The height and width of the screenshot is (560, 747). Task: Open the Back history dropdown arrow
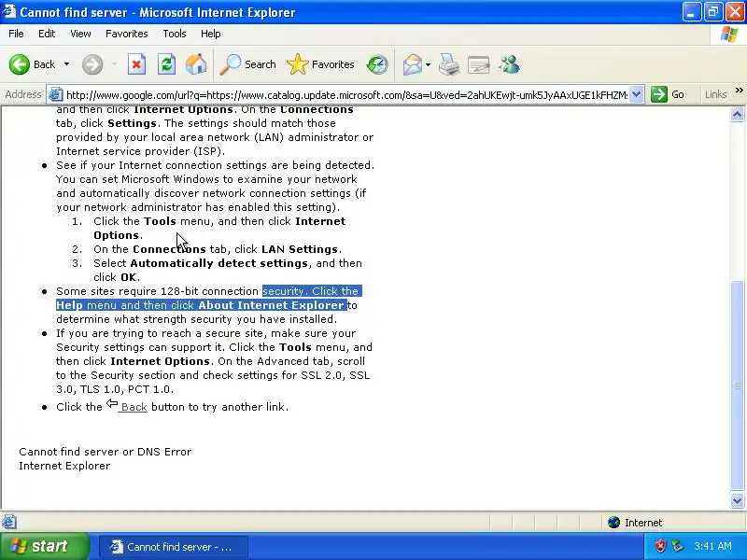66,64
